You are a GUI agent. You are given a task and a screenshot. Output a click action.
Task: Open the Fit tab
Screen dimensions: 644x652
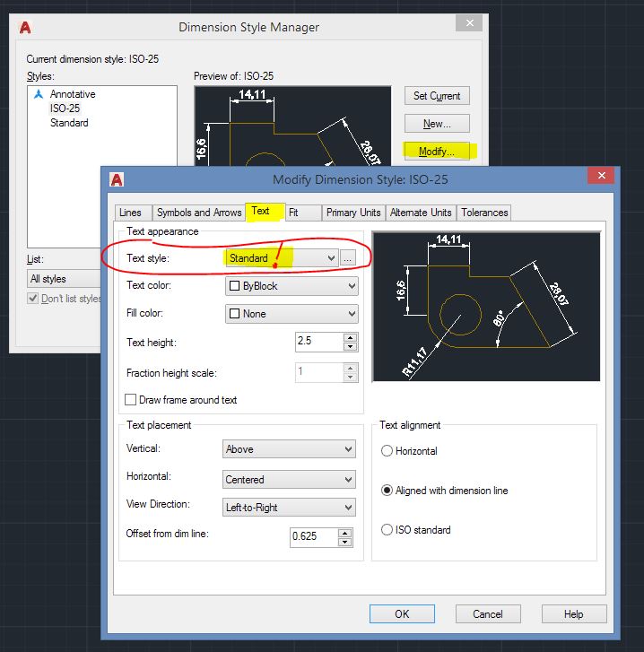pos(302,213)
